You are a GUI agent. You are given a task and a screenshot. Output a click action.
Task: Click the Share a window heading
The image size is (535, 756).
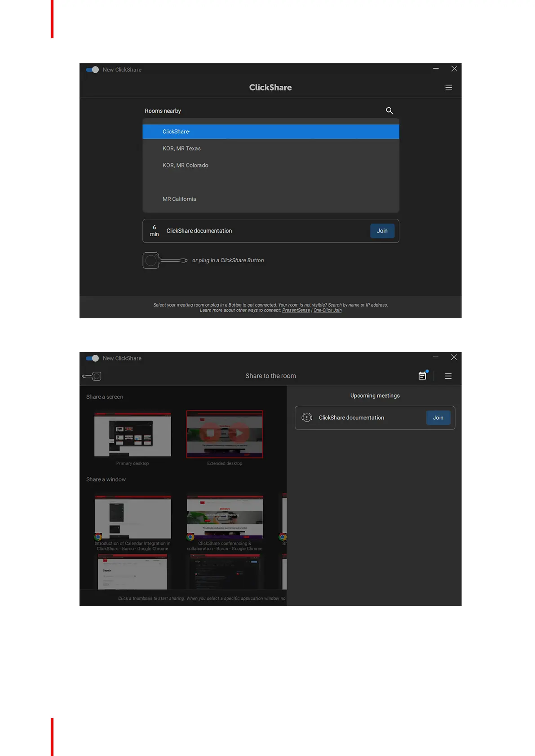point(106,479)
